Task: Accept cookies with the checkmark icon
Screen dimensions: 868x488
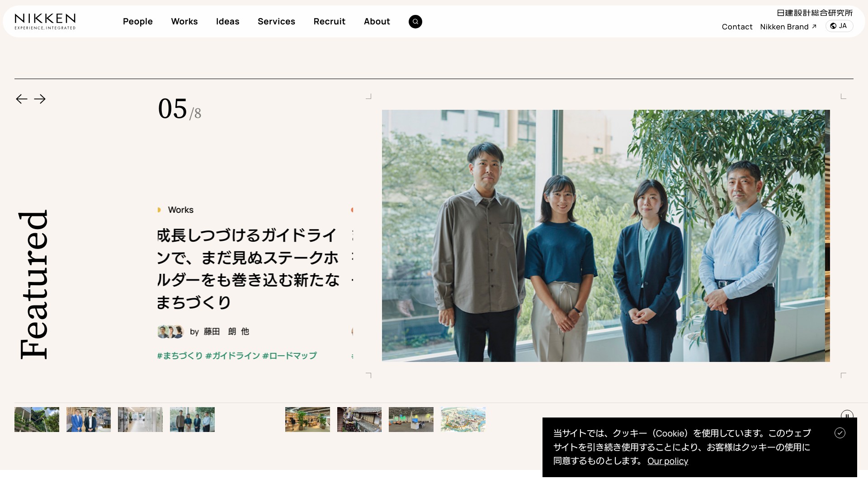Action: [x=840, y=433]
